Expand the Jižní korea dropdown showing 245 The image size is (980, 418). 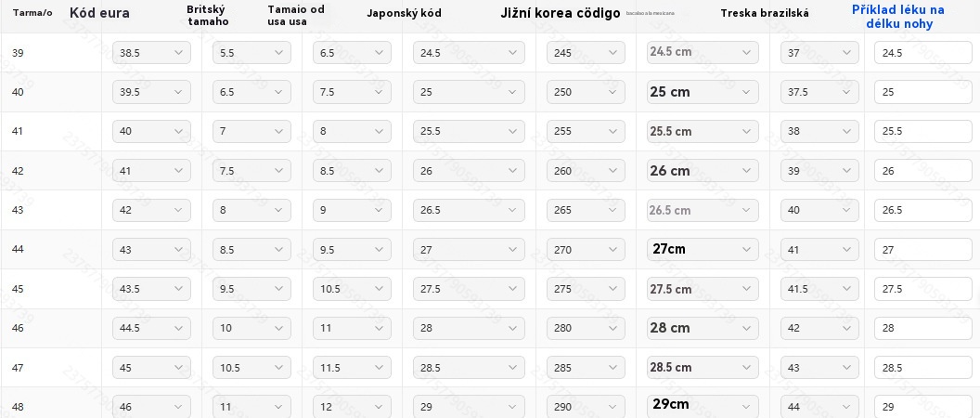point(586,53)
